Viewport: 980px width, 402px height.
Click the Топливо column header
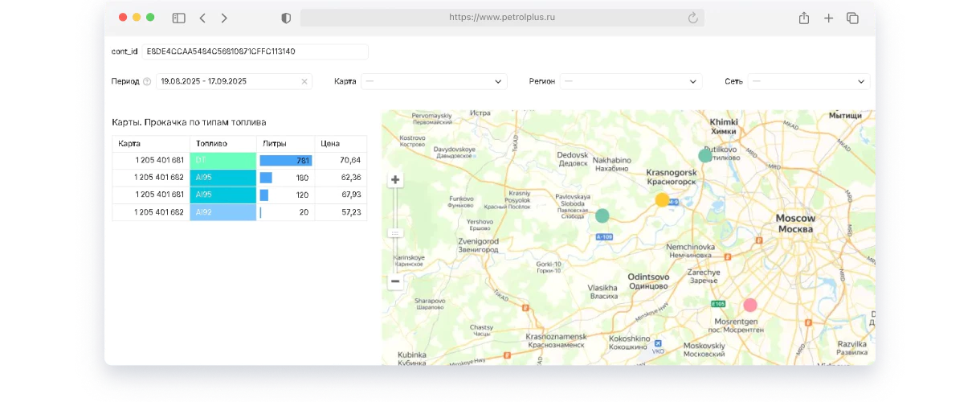tap(223, 144)
